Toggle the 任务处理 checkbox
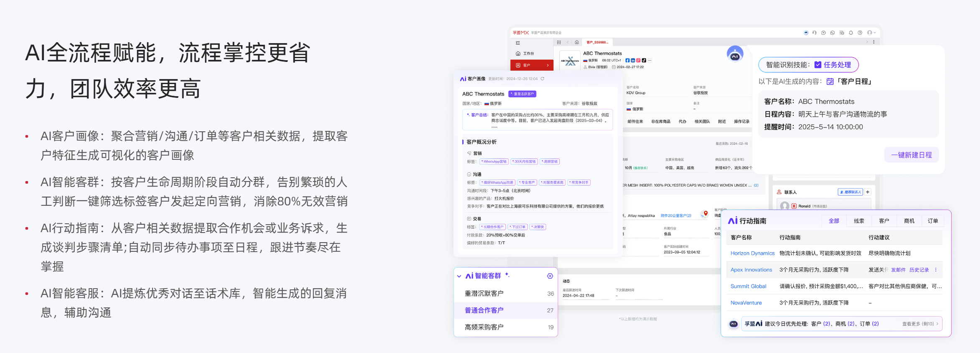This screenshot has height=353, width=980. (x=818, y=65)
